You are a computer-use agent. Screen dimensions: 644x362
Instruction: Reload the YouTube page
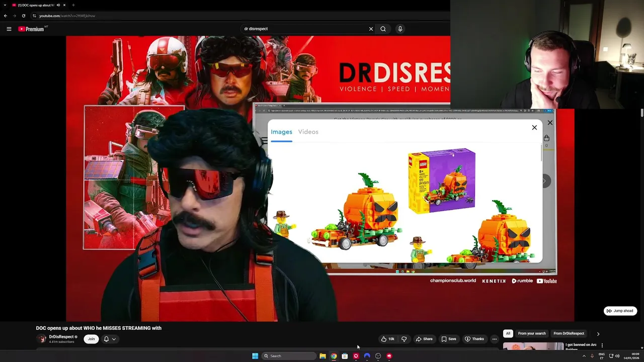tap(24, 16)
